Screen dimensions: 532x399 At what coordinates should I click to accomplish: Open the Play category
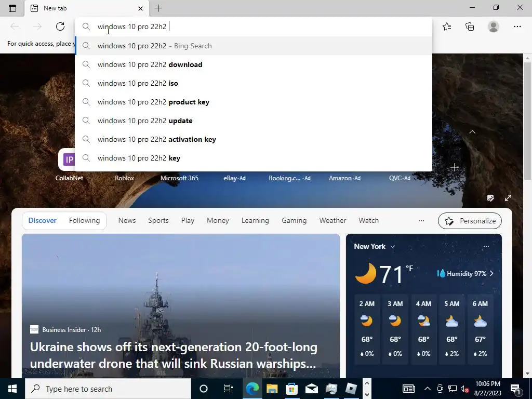click(188, 220)
